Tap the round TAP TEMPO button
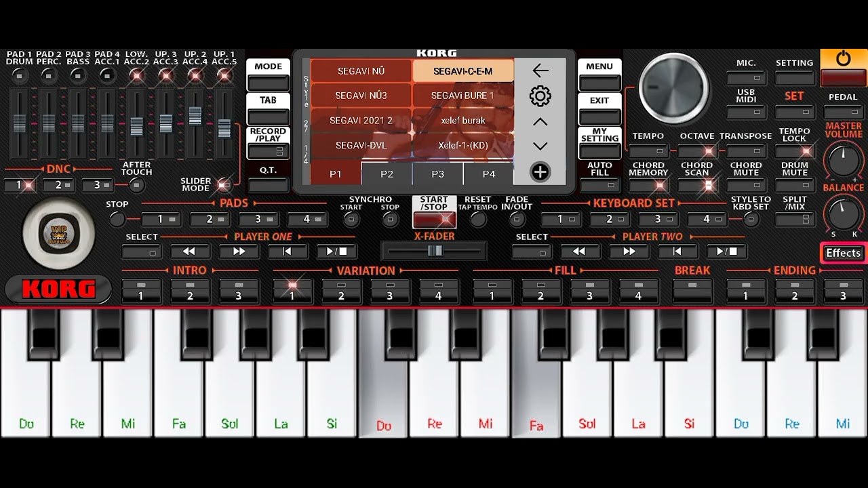 (x=478, y=219)
